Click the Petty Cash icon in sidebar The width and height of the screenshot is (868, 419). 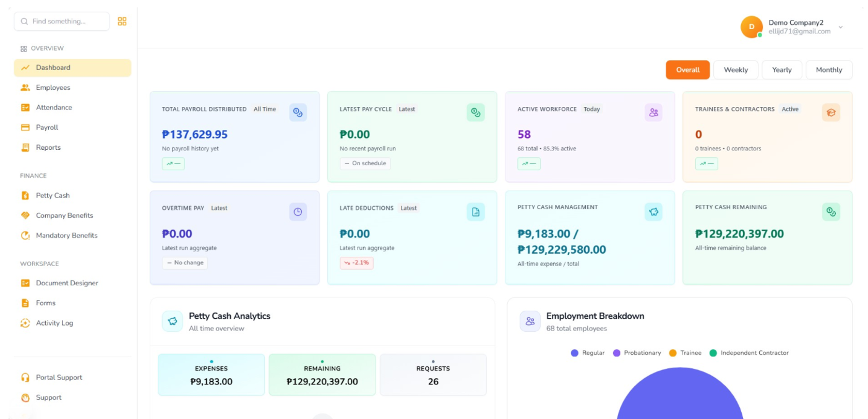(x=25, y=196)
